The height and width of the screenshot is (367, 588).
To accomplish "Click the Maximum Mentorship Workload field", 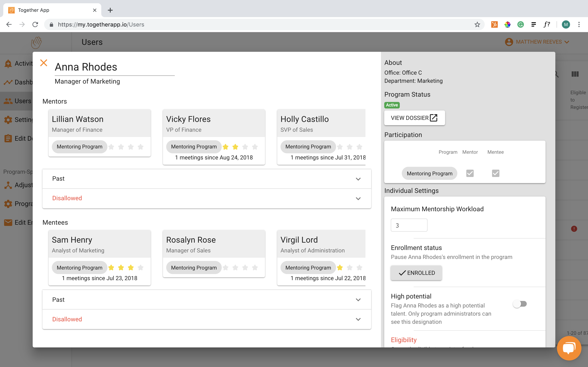I will (409, 225).
